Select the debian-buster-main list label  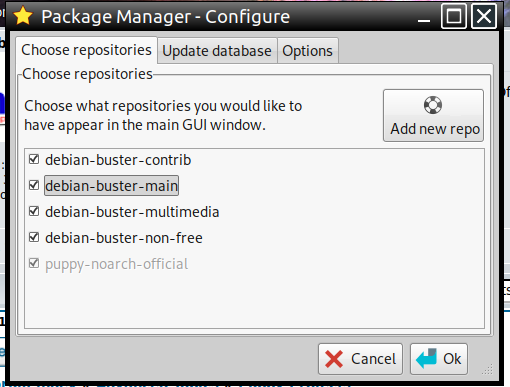click(x=111, y=186)
